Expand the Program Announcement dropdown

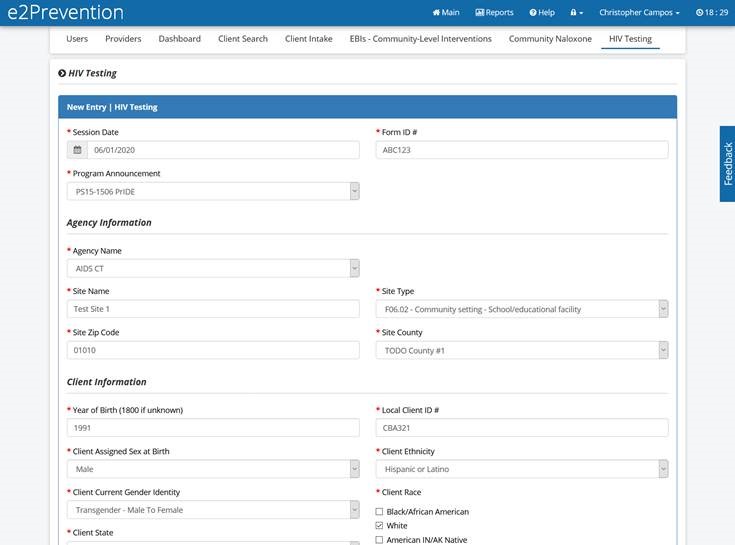click(212, 191)
